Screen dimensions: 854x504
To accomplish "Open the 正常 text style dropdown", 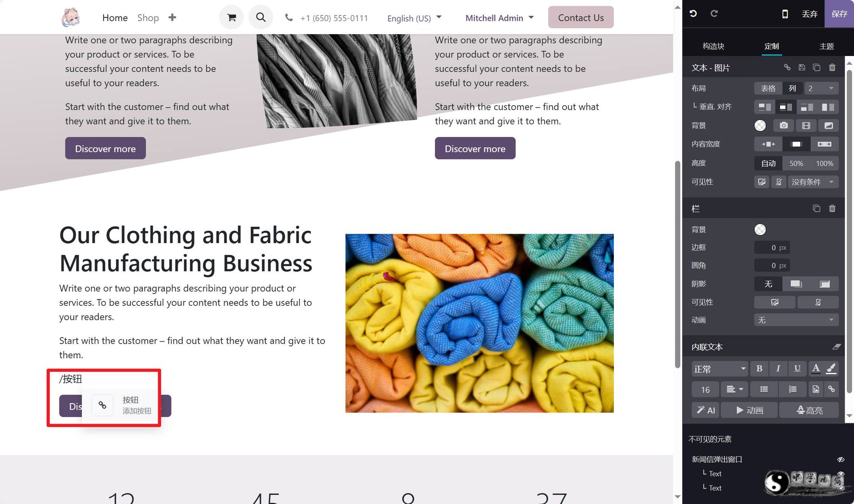I will click(720, 369).
